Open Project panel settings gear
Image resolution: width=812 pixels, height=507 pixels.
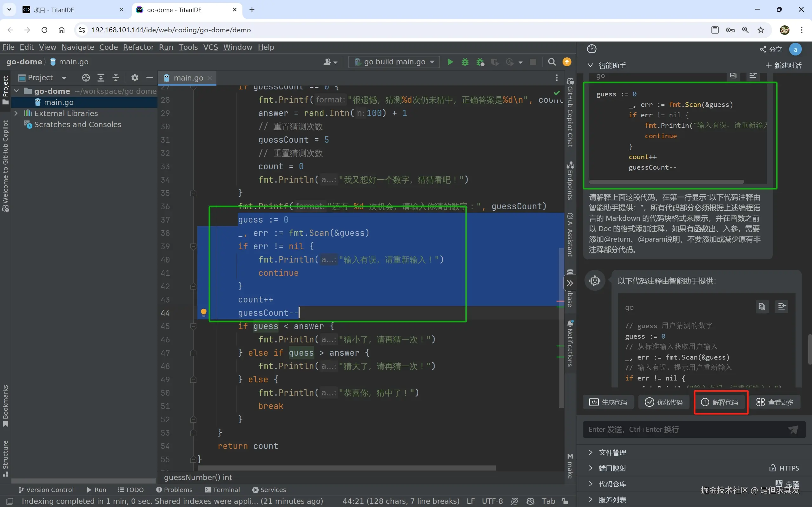click(x=135, y=78)
